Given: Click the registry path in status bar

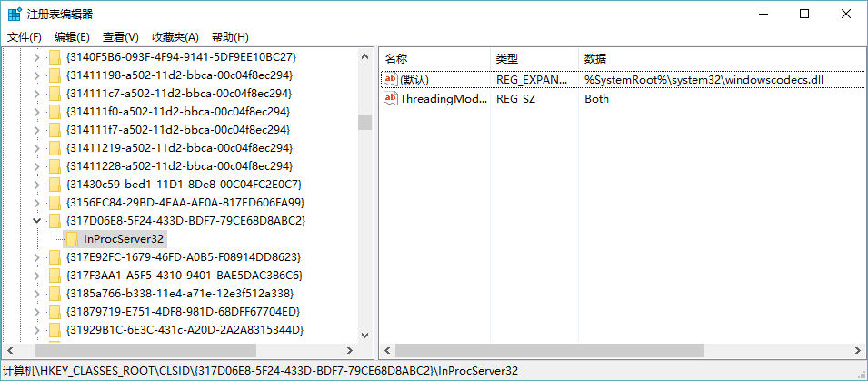Looking at the screenshot, I should coord(261,370).
